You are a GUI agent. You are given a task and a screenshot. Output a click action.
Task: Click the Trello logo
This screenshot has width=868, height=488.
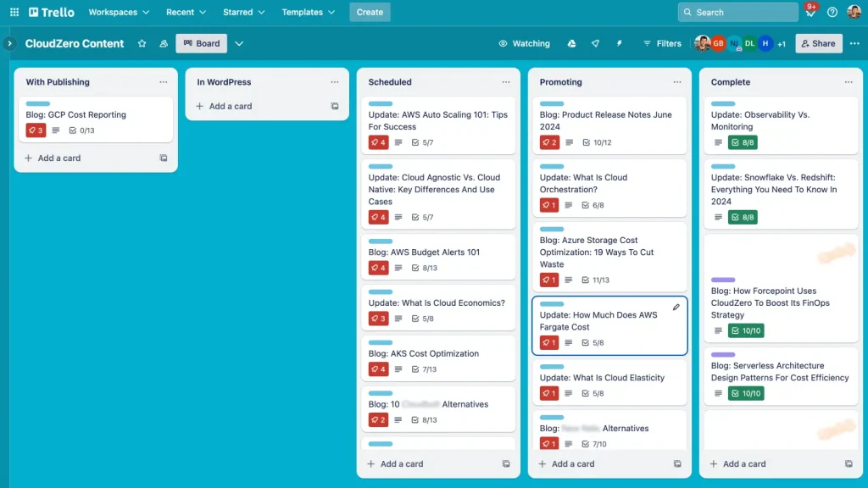(51, 12)
